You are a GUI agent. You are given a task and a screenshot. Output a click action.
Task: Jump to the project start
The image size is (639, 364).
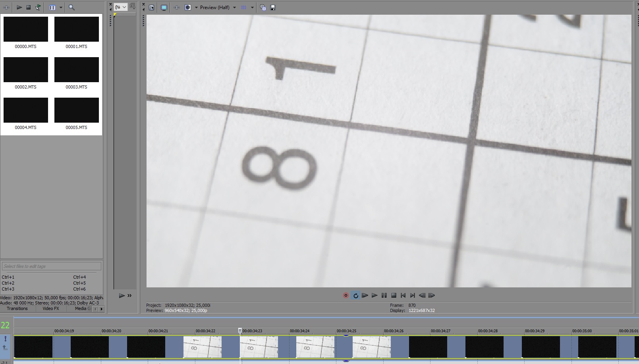(403, 295)
